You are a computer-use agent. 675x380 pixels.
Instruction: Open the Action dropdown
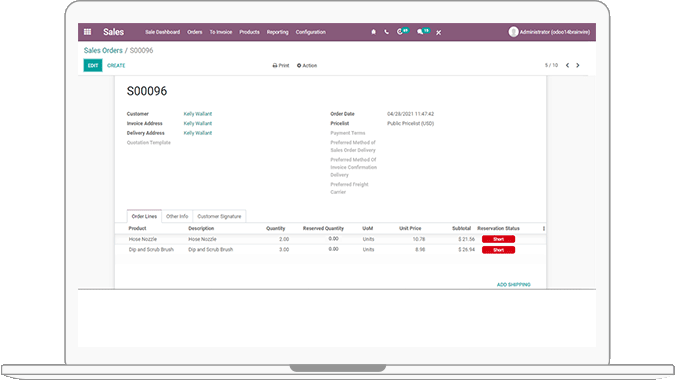pyautogui.click(x=307, y=65)
